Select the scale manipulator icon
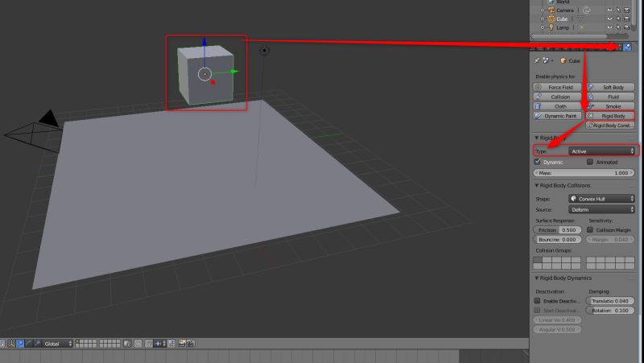644x363 pixels. pyautogui.click(x=37, y=344)
